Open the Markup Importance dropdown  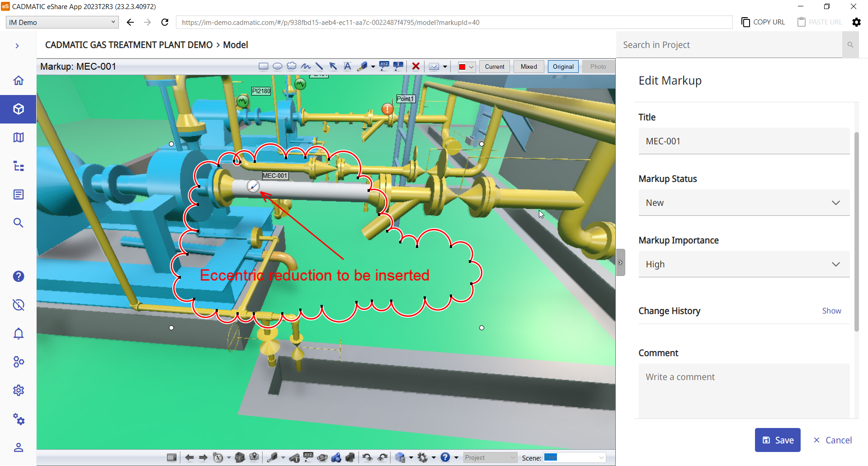tap(744, 264)
